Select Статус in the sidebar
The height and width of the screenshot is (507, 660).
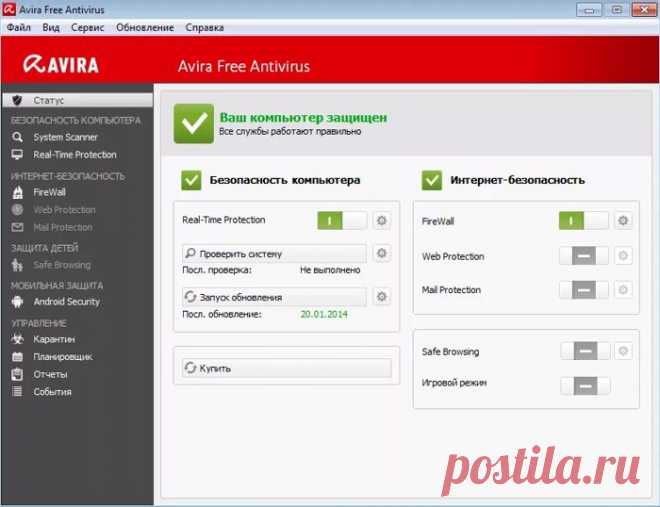coord(77,100)
